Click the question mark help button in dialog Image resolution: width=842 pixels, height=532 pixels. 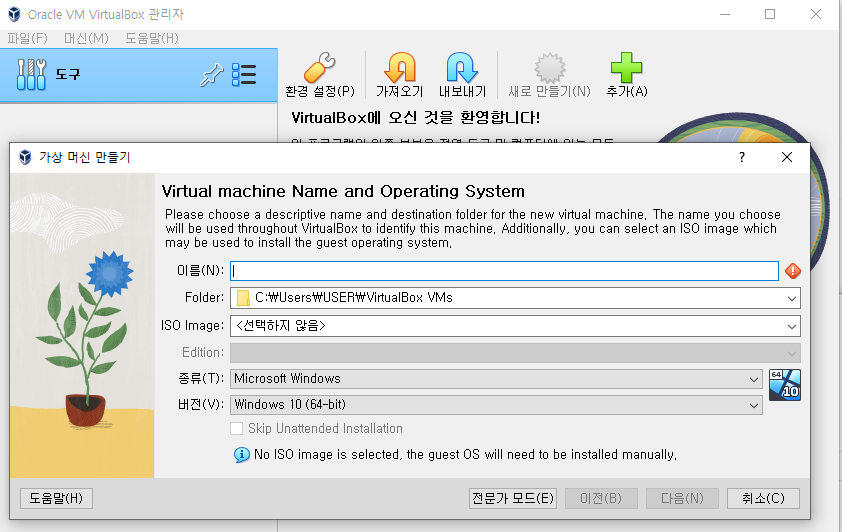742,157
